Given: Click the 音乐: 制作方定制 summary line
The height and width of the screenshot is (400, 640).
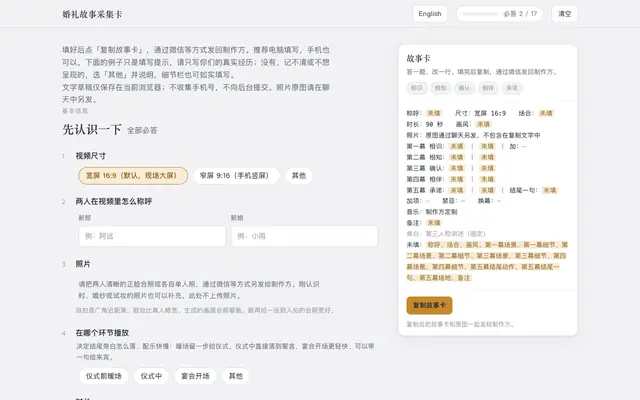Looking at the screenshot, I should [432, 212].
